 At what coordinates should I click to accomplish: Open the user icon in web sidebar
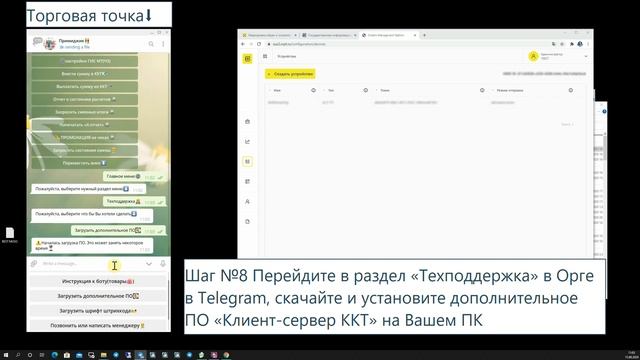point(247,202)
